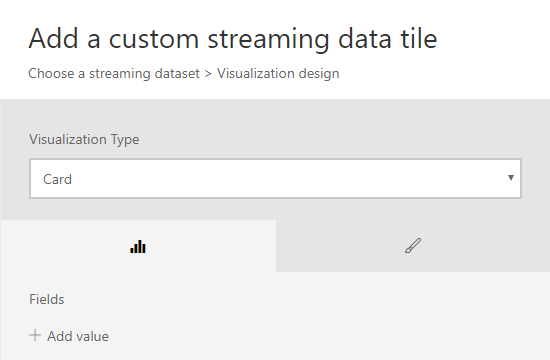Click the plus icon beside Add value
Viewport: 550px width, 360px height.
click(x=35, y=335)
